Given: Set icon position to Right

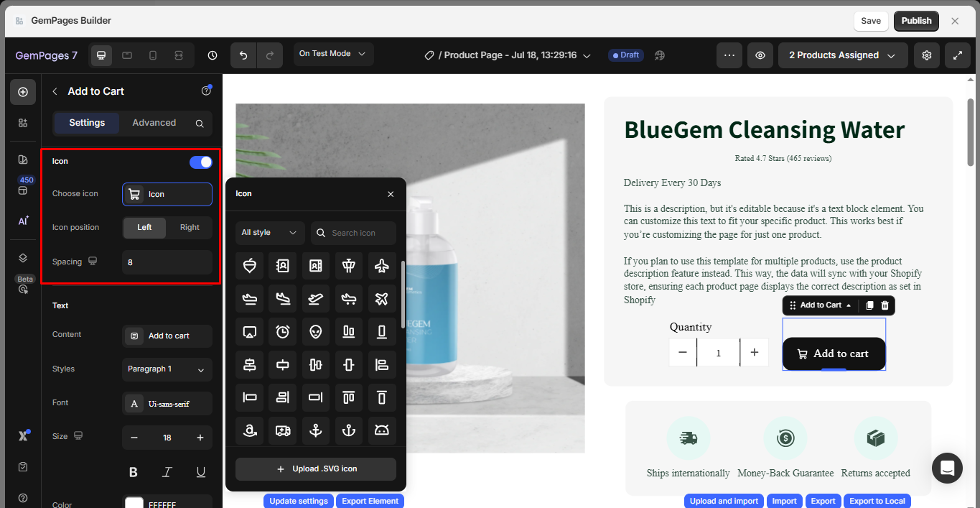Looking at the screenshot, I should tap(190, 227).
